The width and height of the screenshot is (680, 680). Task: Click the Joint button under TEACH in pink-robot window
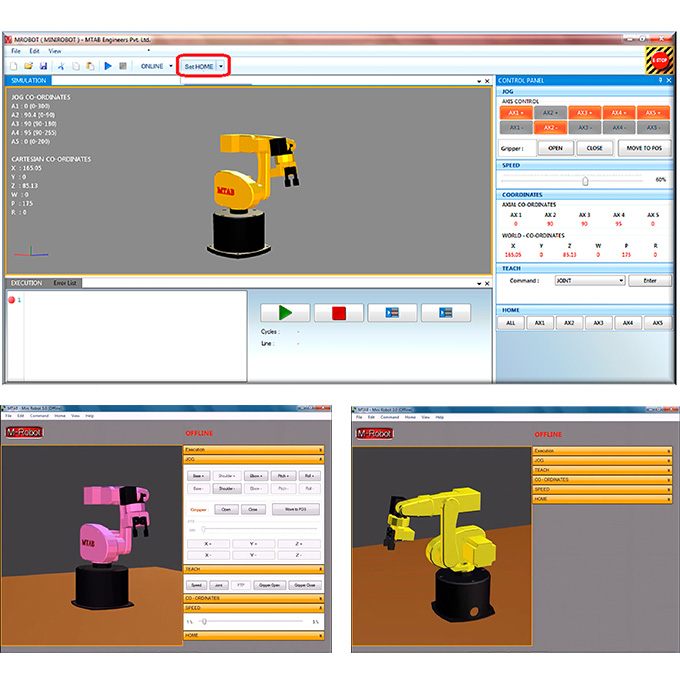219,585
